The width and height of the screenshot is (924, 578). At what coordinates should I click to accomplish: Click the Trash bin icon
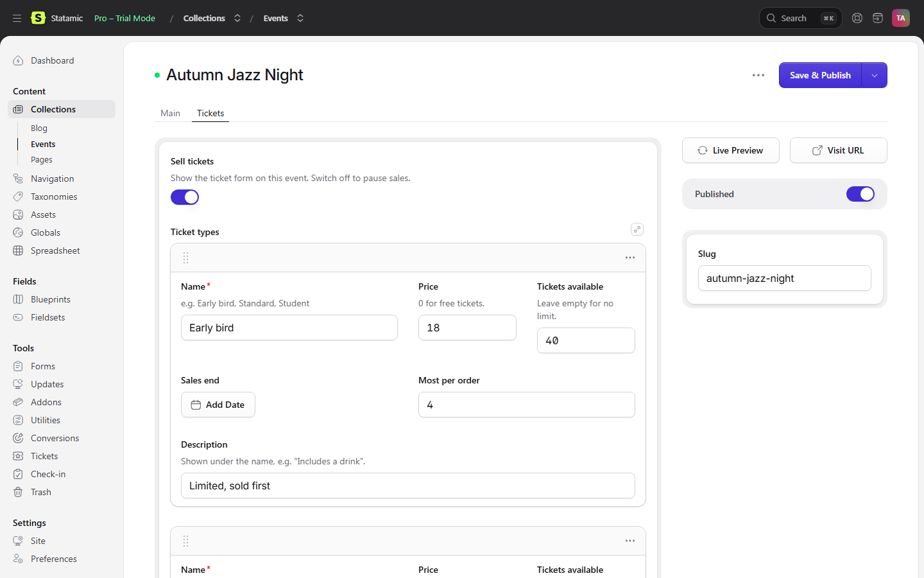coord(18,492)
